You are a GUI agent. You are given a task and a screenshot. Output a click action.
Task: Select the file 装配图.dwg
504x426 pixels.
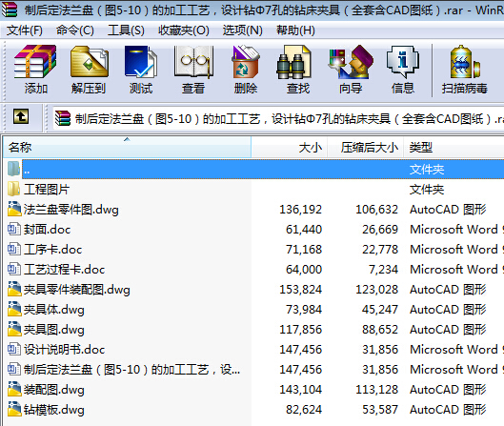coord(54,390)
